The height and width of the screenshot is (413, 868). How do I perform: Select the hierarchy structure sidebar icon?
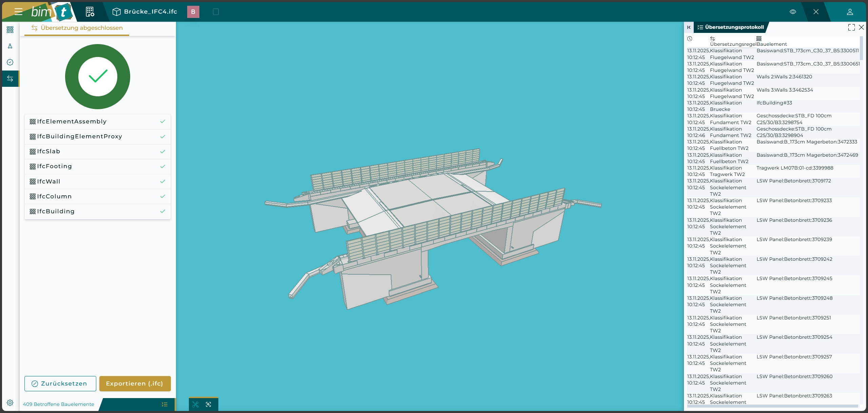tap(10, 46)
